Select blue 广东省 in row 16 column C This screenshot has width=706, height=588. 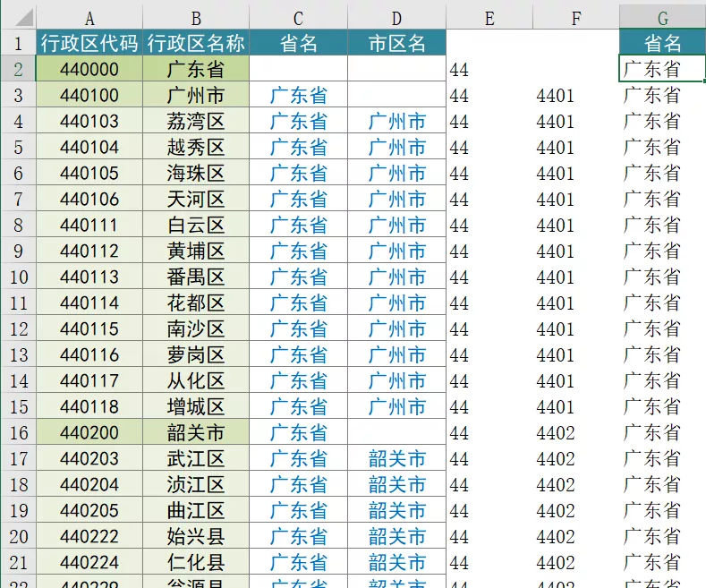click(x=299, y=432)
